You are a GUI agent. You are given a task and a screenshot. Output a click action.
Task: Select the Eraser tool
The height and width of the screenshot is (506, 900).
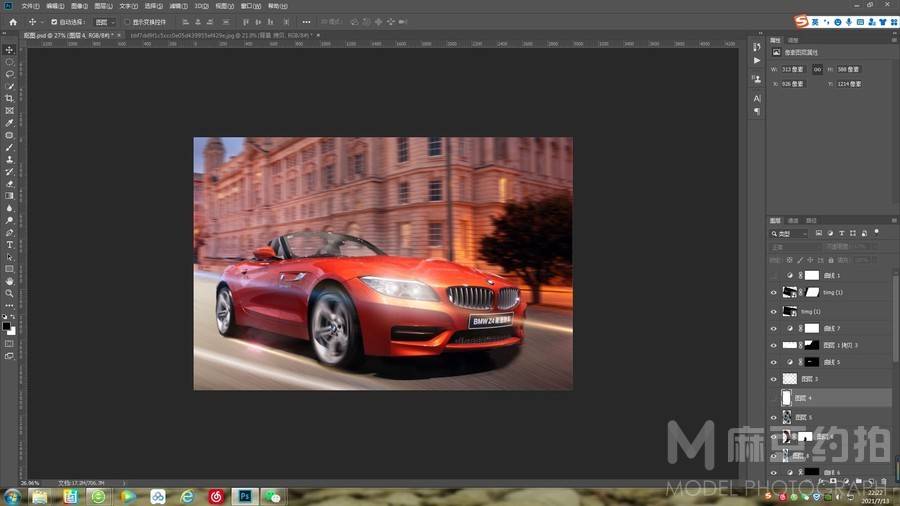coord(9,184)
